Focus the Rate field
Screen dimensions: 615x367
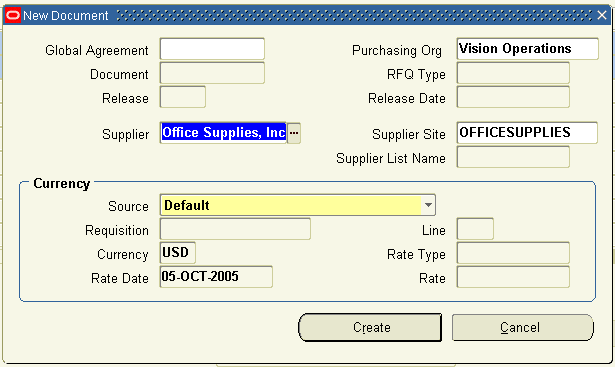point(513,277)
